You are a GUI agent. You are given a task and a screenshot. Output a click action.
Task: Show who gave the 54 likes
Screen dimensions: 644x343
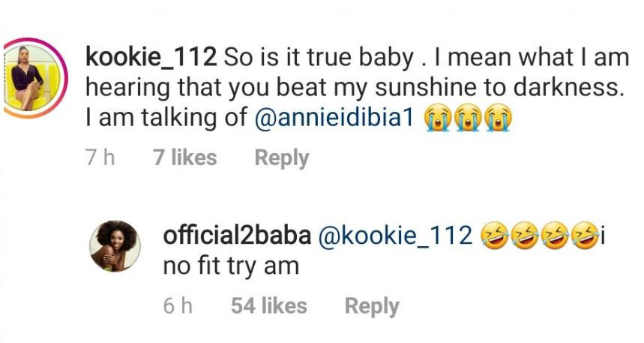[269, 305]
